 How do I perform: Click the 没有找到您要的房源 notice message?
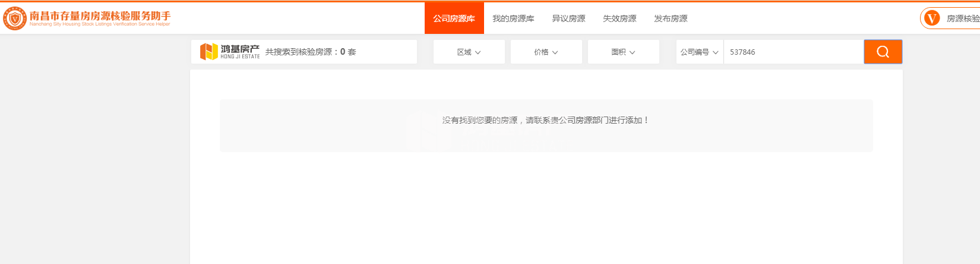545,120
